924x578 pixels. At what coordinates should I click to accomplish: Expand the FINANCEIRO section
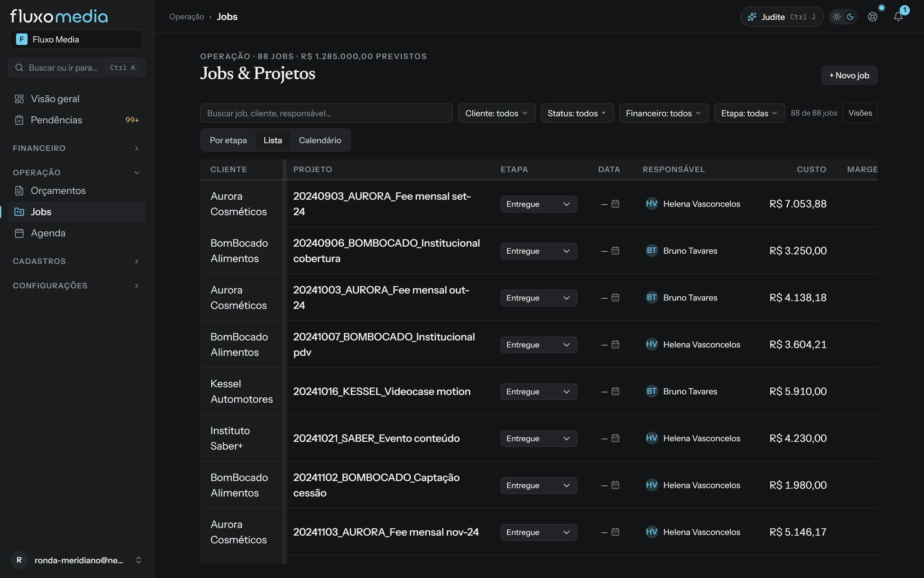77,148
